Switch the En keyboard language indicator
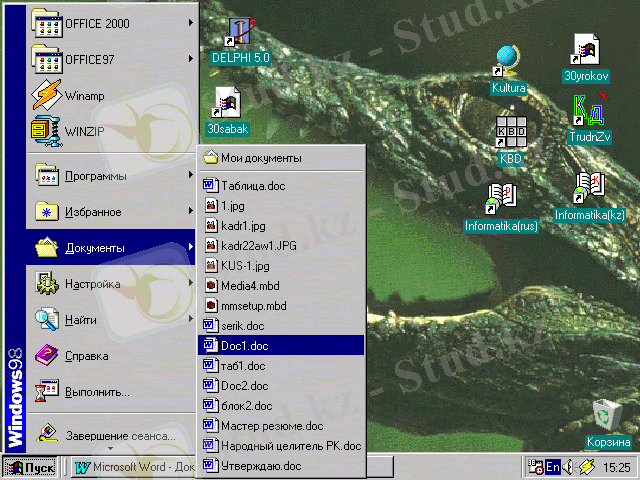Image resolution: width=640 pixels, height=480 pixels. pos(553,467)
